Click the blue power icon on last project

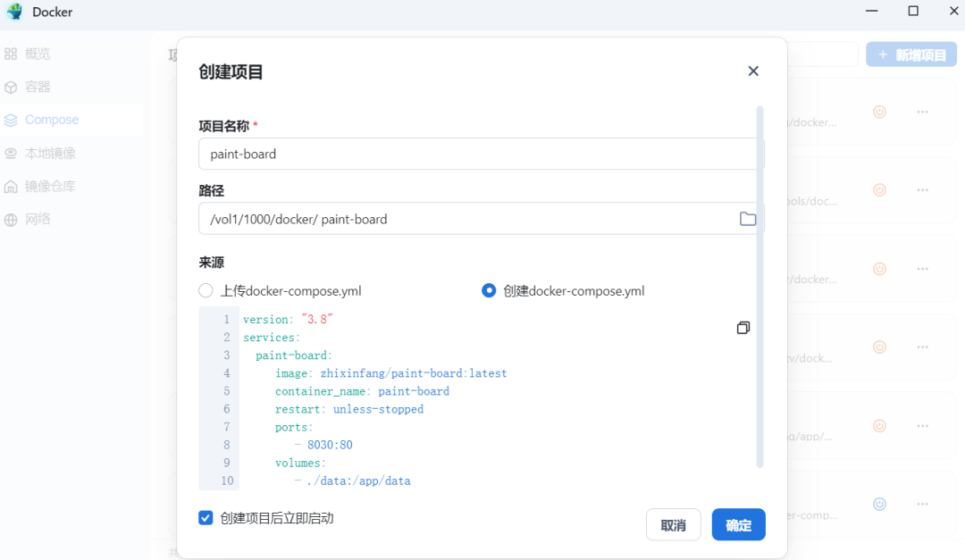click(x=879, y=504)
